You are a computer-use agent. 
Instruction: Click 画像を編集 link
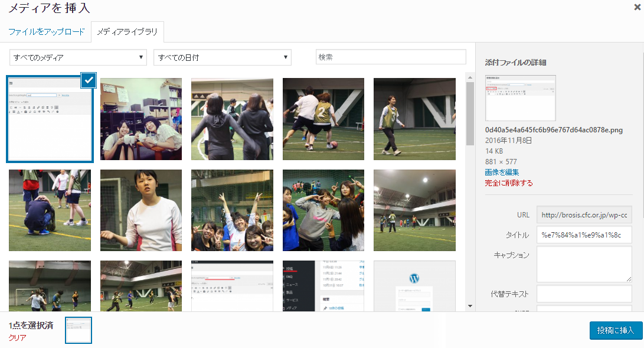coord(502,173)
